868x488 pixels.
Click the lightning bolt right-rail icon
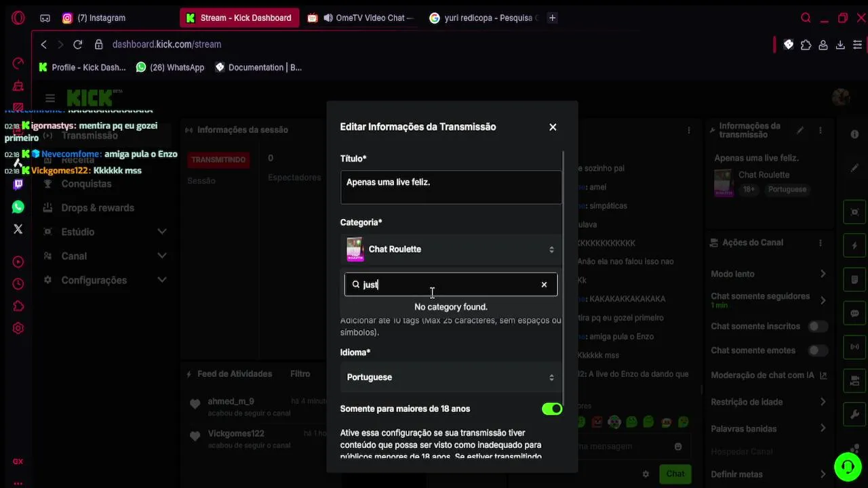pyautogui.click(x=854, y=245)
